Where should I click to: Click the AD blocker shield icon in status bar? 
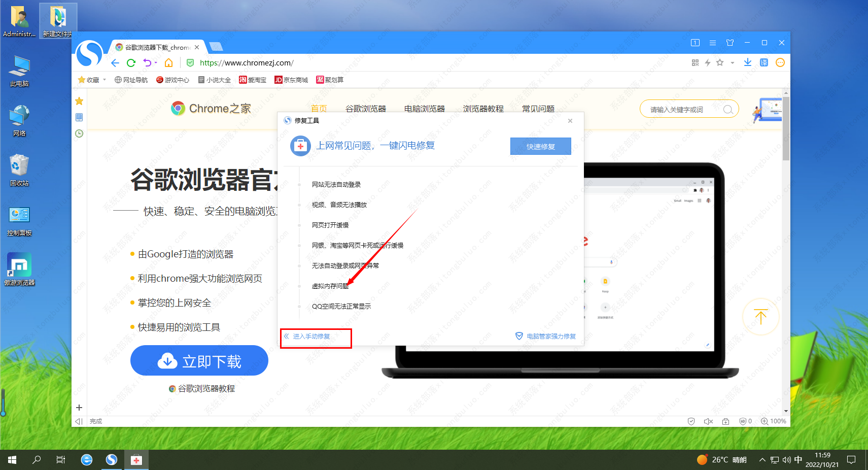point(742,421)
